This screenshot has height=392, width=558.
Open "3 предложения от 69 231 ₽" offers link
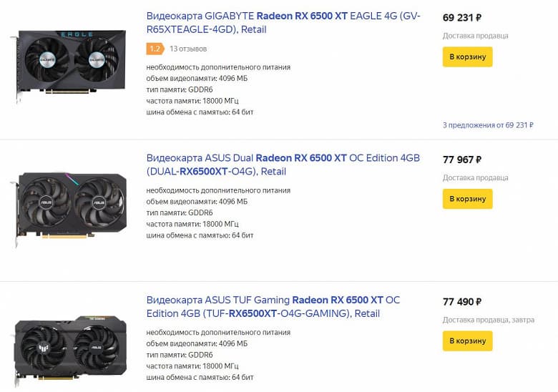pos(488,125)
